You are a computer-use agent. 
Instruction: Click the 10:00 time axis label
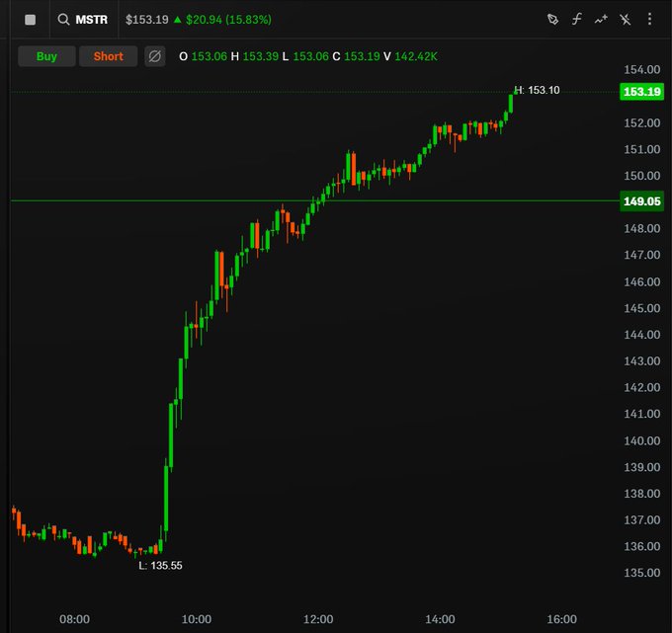pos(197,619)
